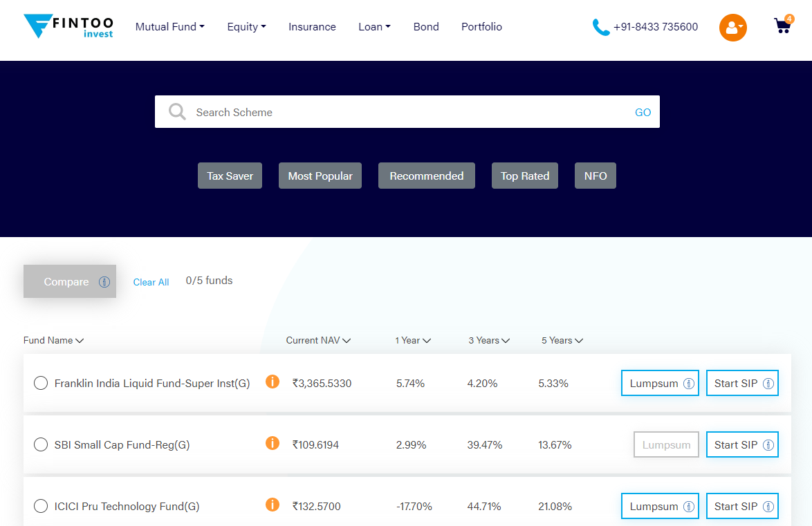Open the Insurance menu item
812x526 pixels.
pyautogui.click(x=312, y=27)
